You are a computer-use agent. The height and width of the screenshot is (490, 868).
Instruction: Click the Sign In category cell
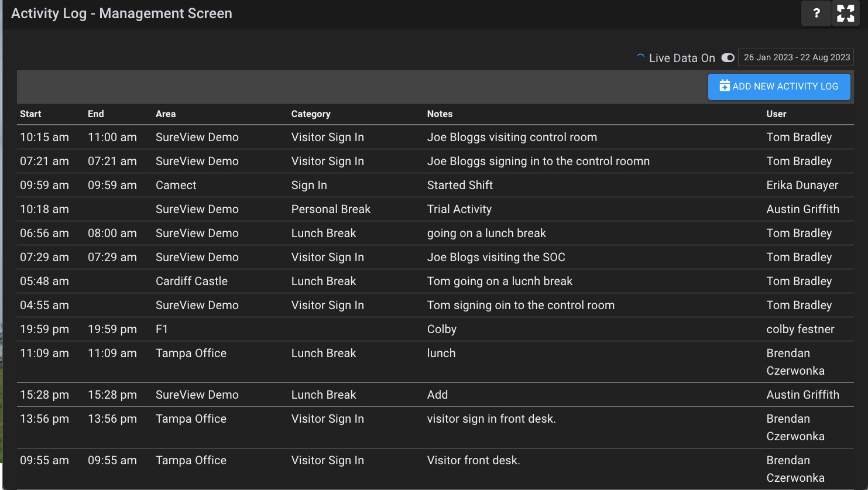pos(309,185)
